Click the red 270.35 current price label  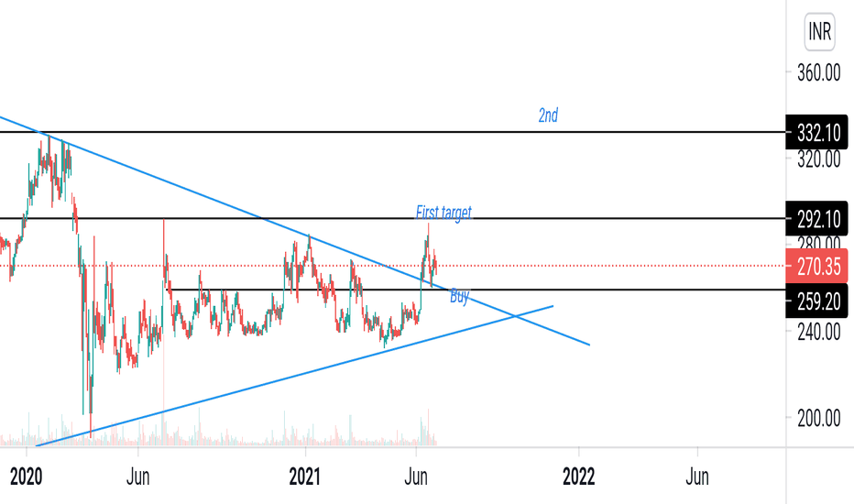pyautogui.click(x=816, y=267)
